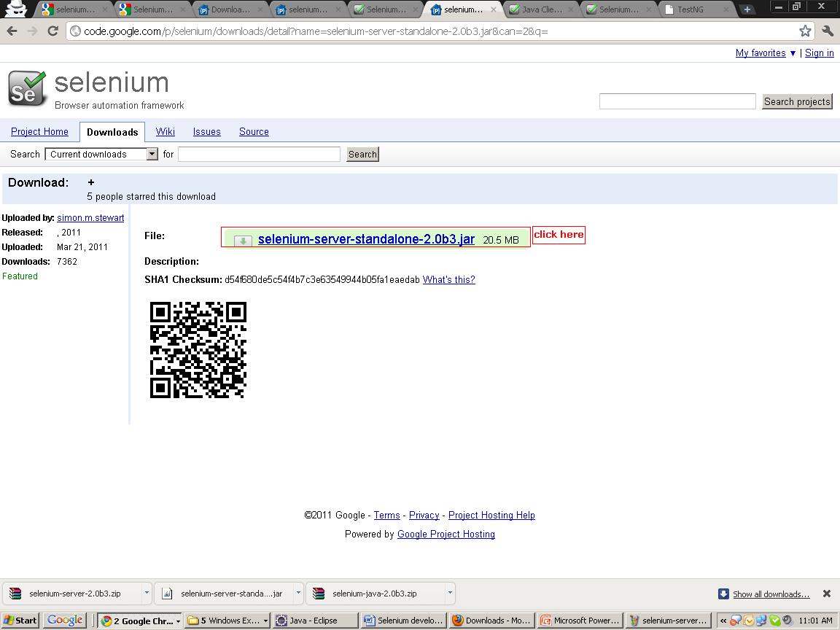Expand options for selenium-java-2.0b3.zip download
840x630 pixels.
[x=449, y=594]
